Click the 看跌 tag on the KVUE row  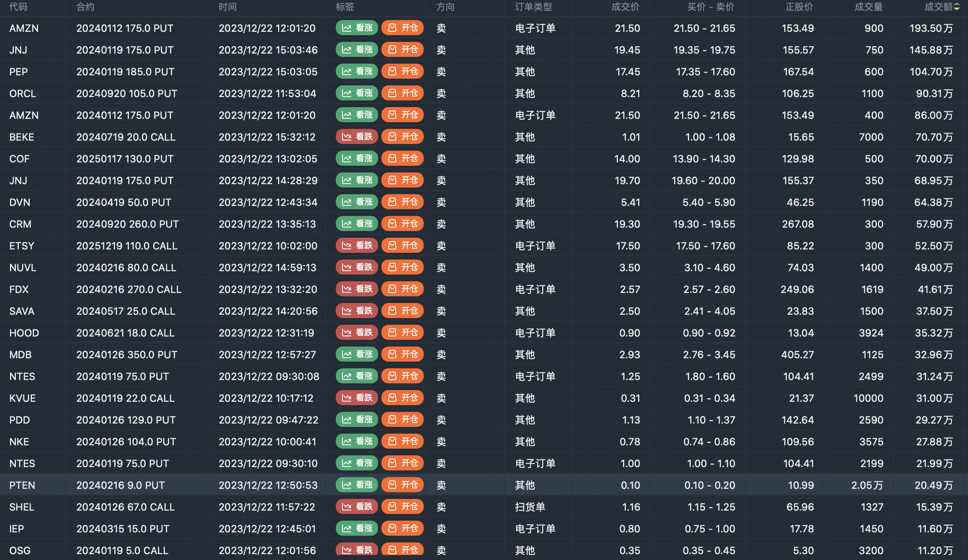point(357,398)
